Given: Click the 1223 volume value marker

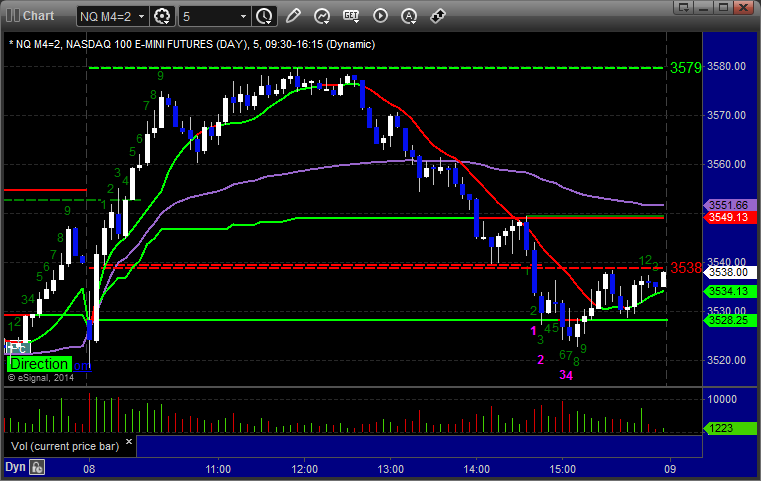Looking at the screenshot, I should (x=729, y=428).
